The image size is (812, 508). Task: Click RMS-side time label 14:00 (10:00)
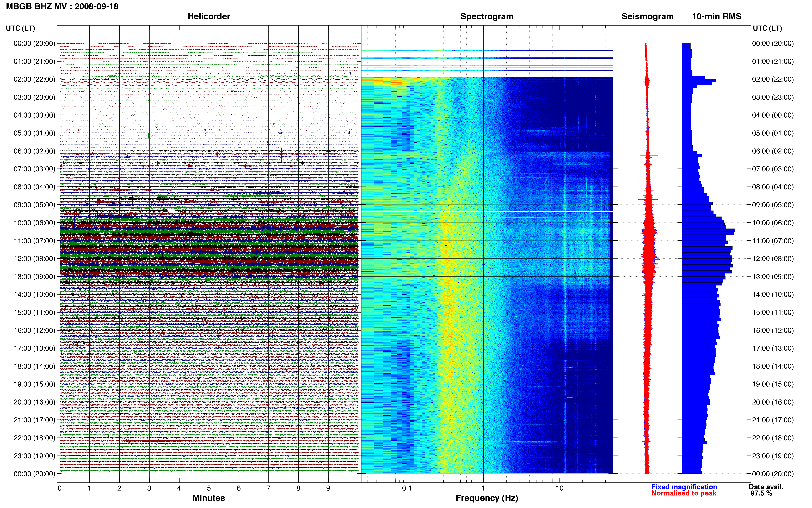(x=773, y=295)
